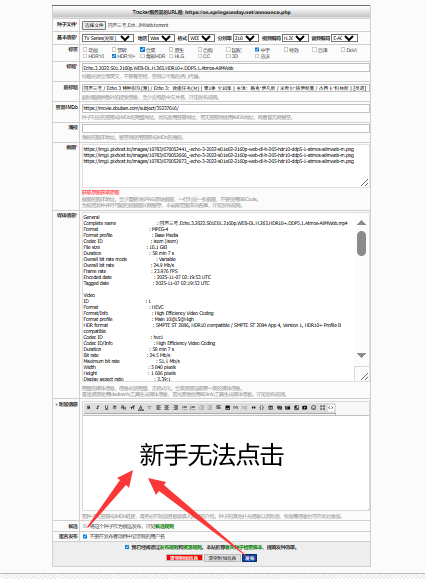Click the MediaInfo scrollbar thumb
The height and width of the screenshot is (579, 425).
click(x=361, y=243)
